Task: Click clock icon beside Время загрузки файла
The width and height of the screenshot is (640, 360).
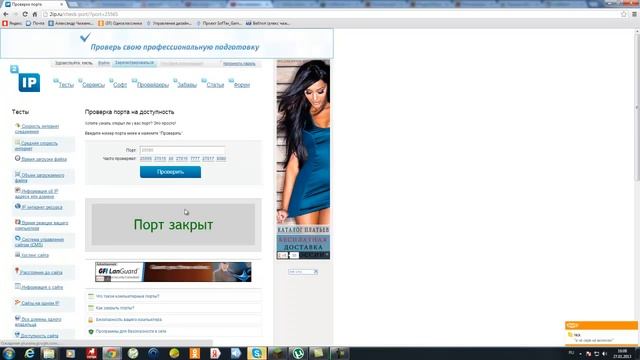Action: pyautogui.click(x=18, y=158)
